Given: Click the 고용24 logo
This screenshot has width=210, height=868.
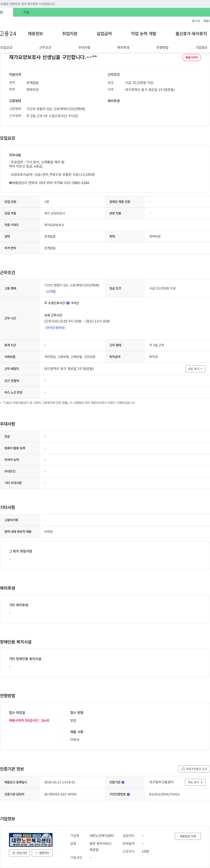Looking at the screenshot, I should pos(8,34).
